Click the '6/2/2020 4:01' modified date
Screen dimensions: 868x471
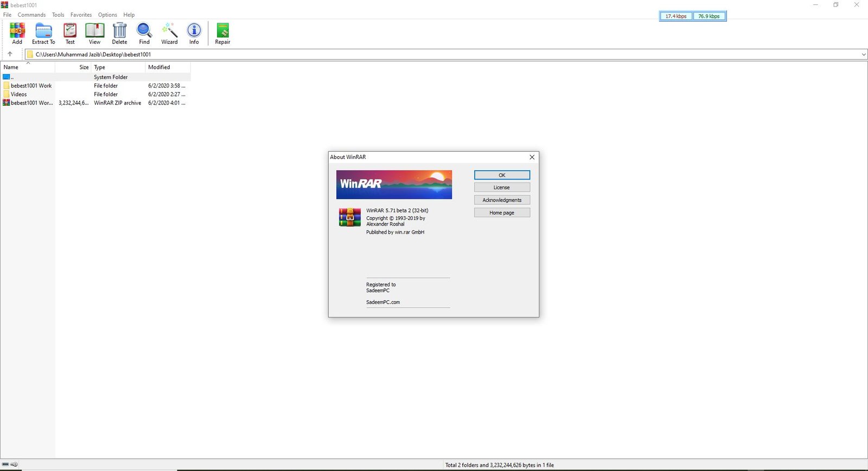pos(167,103)
